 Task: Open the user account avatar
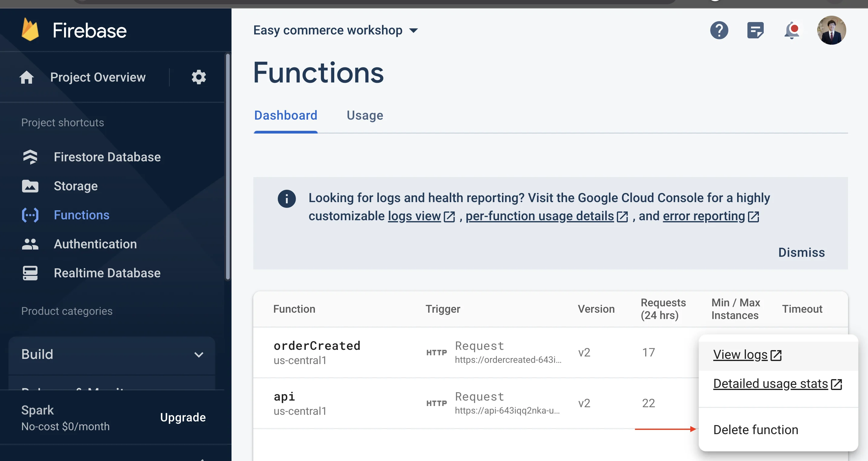point(831,30)
